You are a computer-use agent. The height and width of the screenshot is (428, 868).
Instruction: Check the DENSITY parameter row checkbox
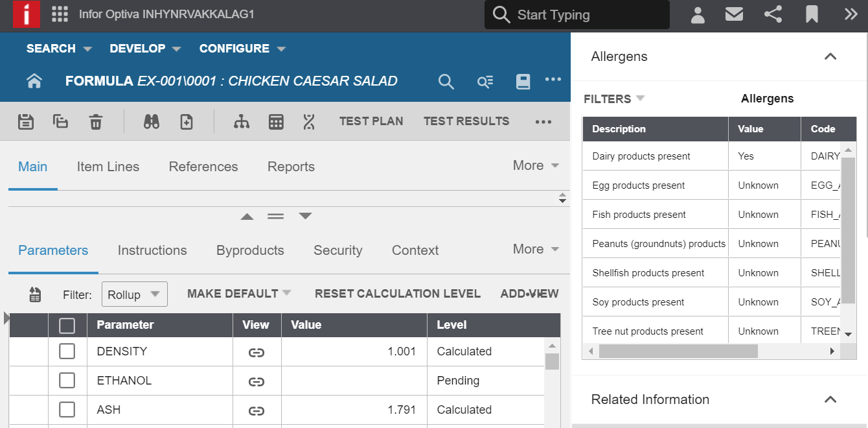67,352
